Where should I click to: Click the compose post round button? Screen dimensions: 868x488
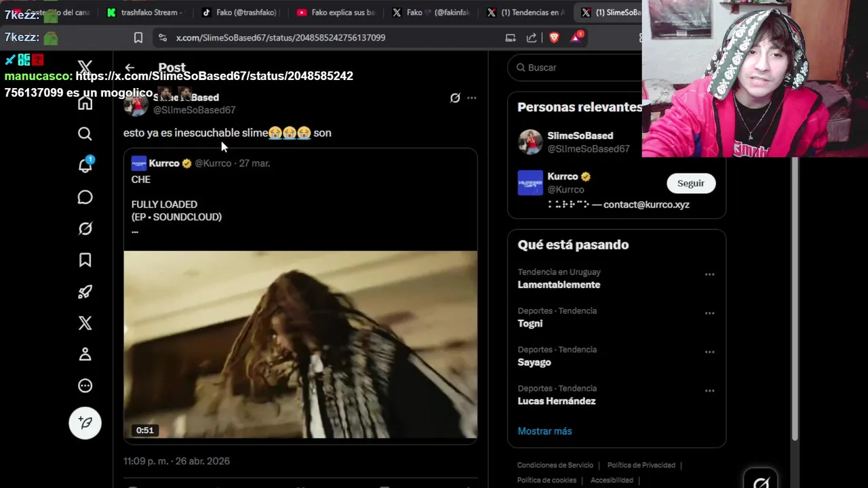tap(85, 423)
